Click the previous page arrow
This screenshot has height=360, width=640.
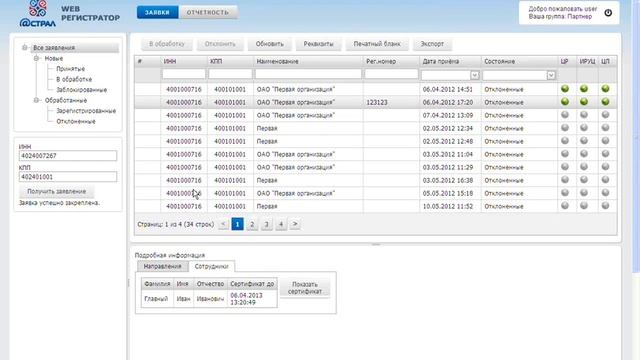coord(223,224)
